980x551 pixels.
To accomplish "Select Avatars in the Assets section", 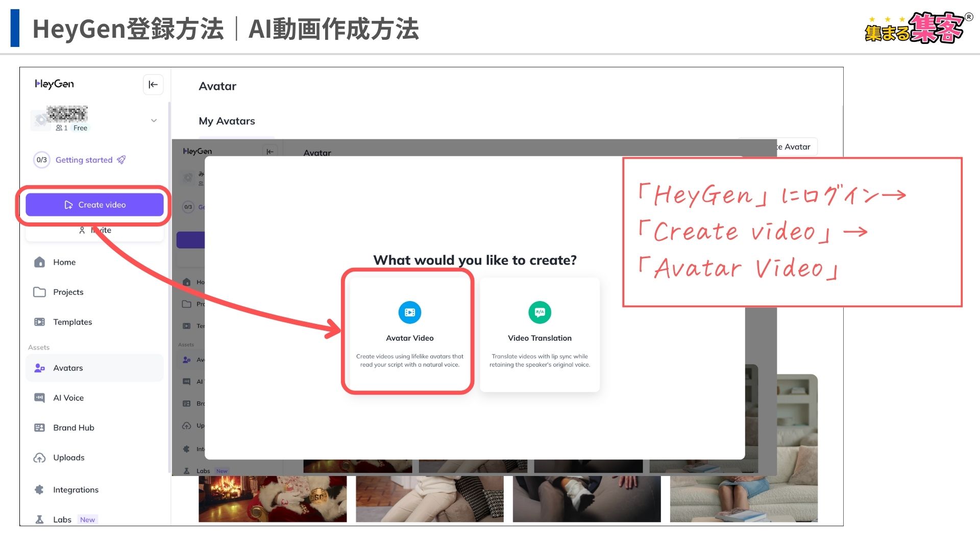I will (x=94, y=368).
